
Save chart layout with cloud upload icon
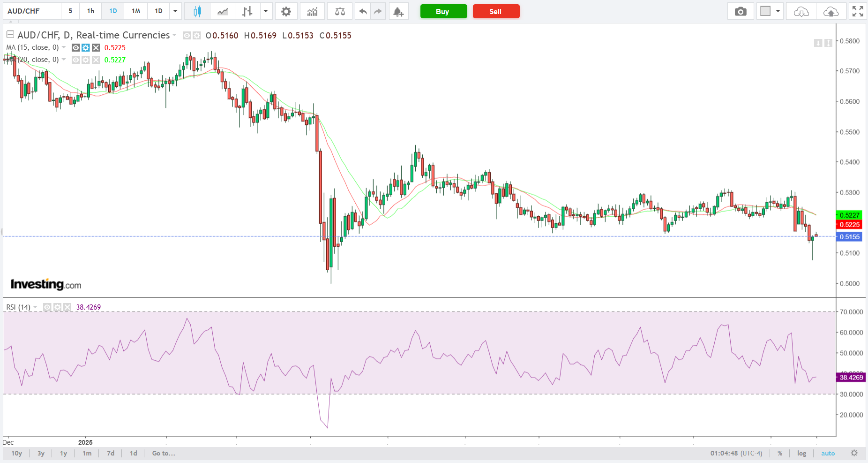coord(831,11)
